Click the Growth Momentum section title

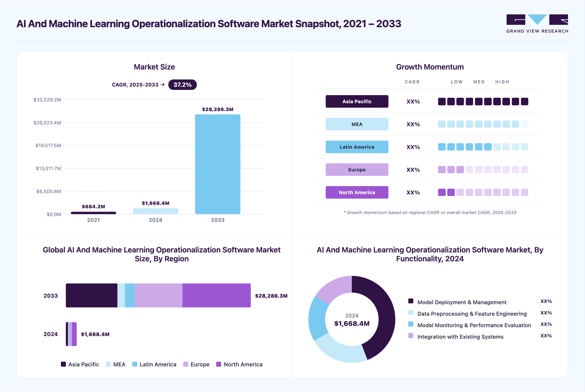pyautogui.click(x=430, y=67)
